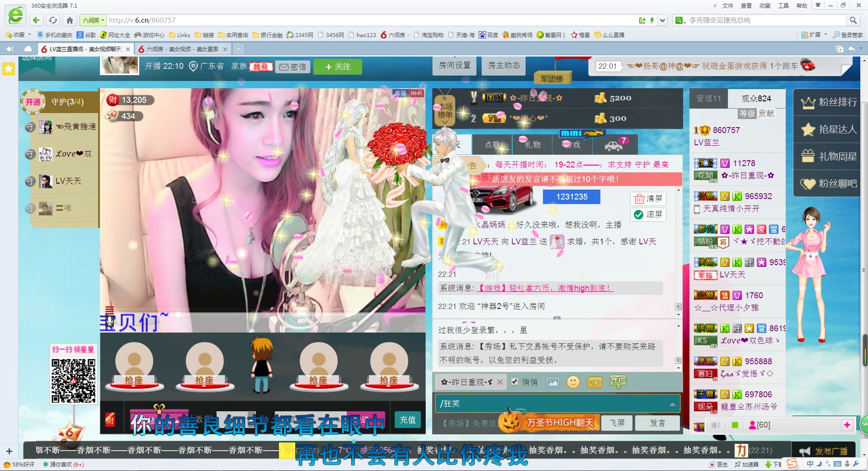Expand the 收藏 bookmarks dropdown
This screenshot has height=471, width=868.
(x=29, y=34)
